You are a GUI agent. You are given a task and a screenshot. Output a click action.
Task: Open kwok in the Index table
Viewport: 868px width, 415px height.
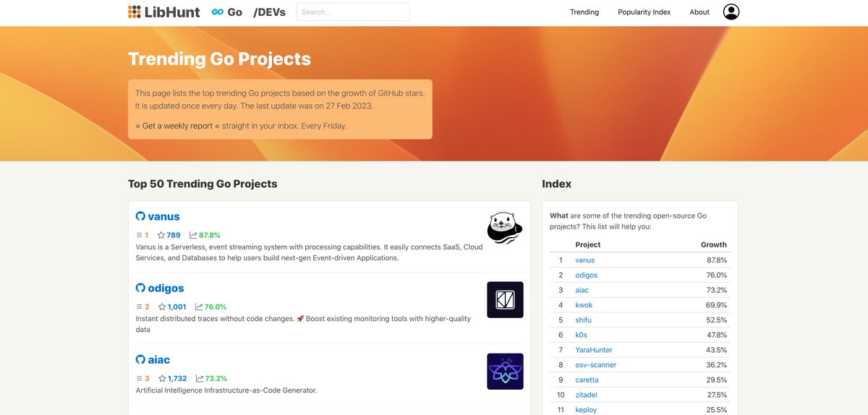click(x=584, y=305)
